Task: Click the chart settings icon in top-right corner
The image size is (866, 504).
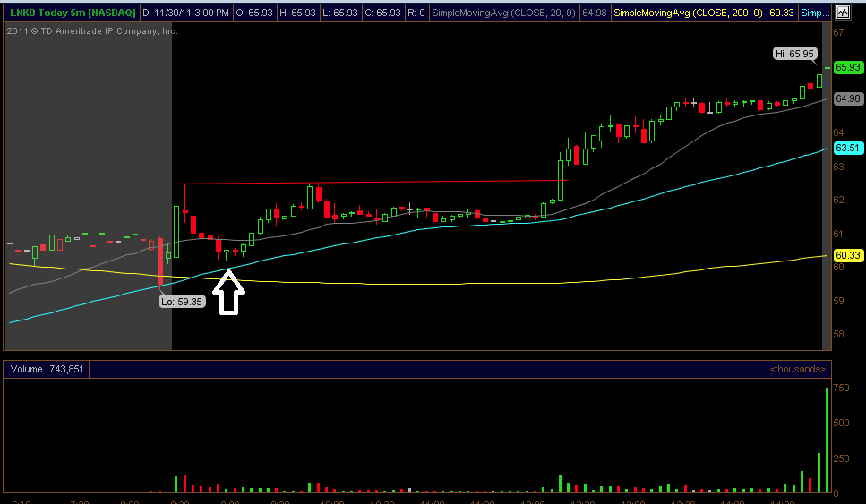Action: click(x=842, y=13)
